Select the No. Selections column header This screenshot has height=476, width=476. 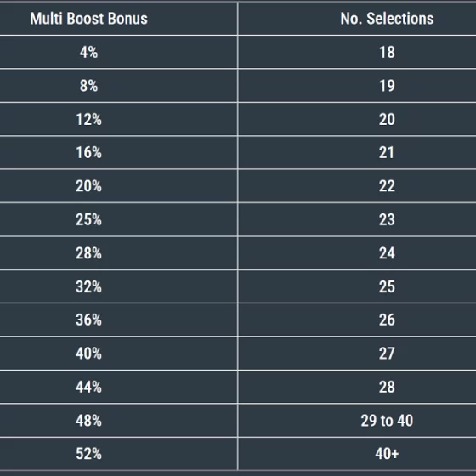click(x=387, y=19)
